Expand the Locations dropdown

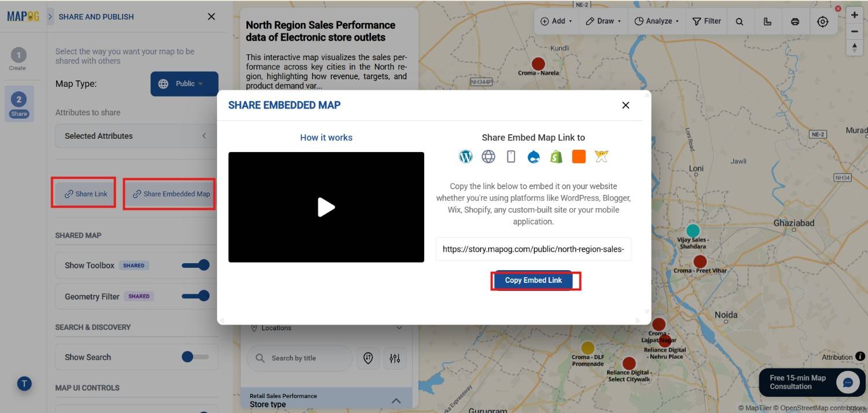click(326, 328)
